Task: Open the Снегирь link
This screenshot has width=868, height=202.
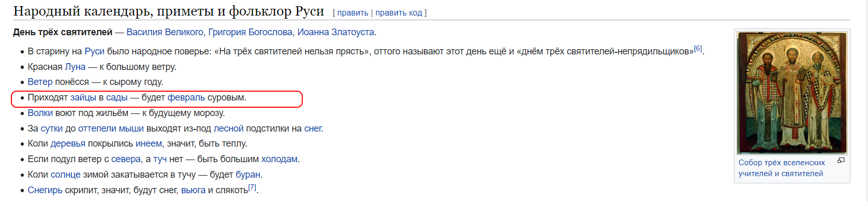Action: click(x=45, y=190)
